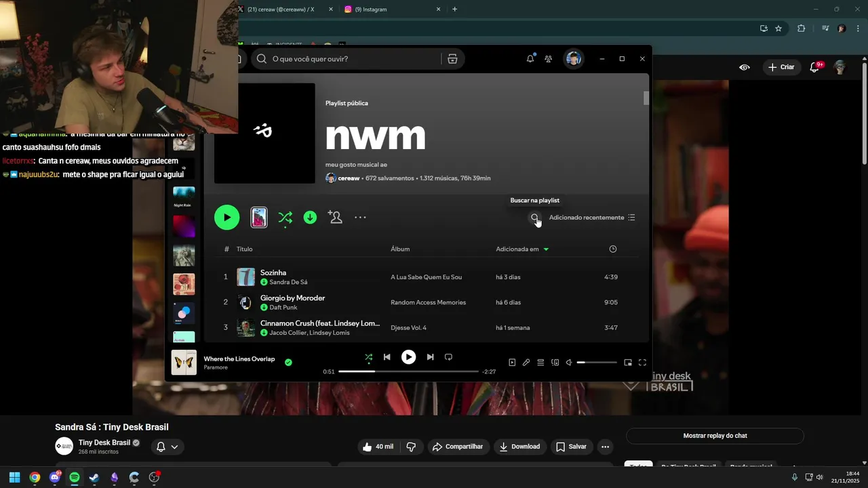Open album 'A Lua Sabe Quem Eu Sou'
The height and width of the screenshot is (488, 868).
[x=426, y=277]
